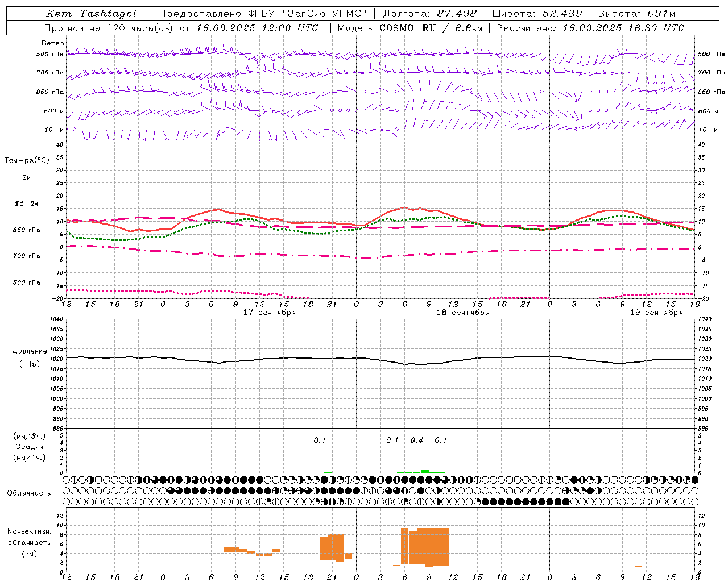Click the (мм/3ч.) precipitation unit label
The height and width of the screenshot is (582, 728).
point(30,436)
